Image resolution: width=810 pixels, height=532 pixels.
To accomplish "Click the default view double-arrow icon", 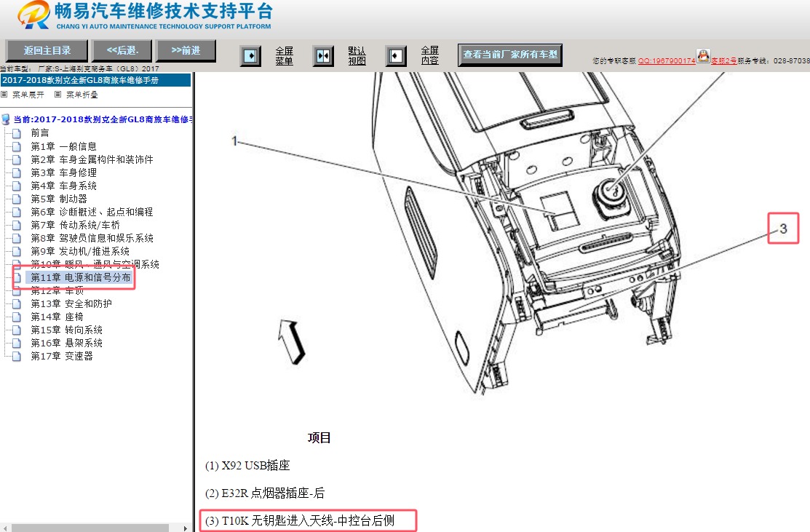I will tap(323, 55).
